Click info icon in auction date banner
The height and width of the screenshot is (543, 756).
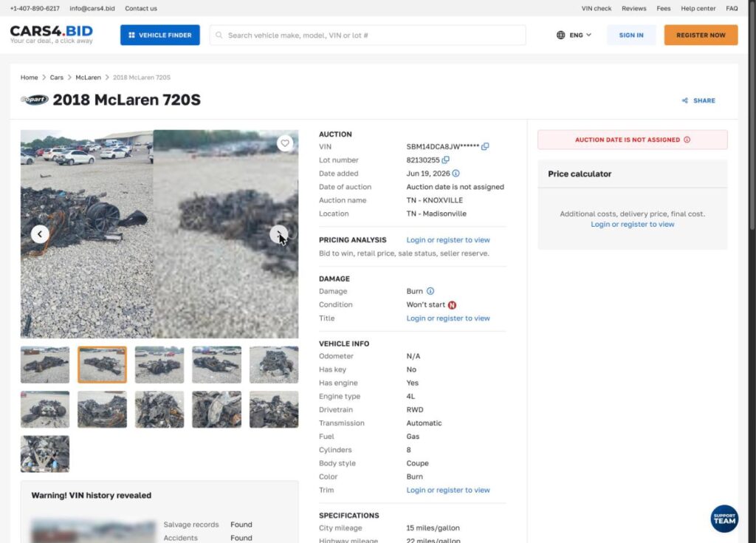[x=687, y=140]
